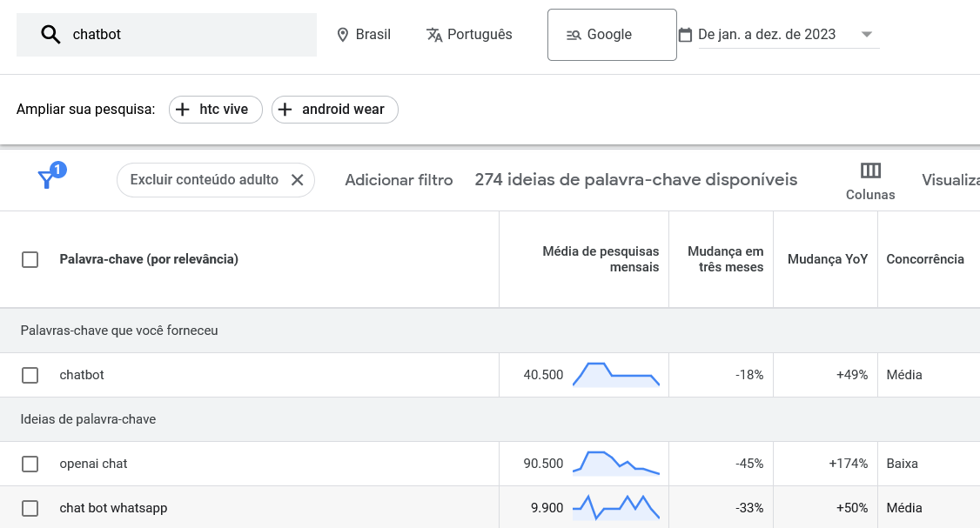Select the De jan. a dez. de 2023 range
Screen dimensions: 980x528
tap(766, 35)
